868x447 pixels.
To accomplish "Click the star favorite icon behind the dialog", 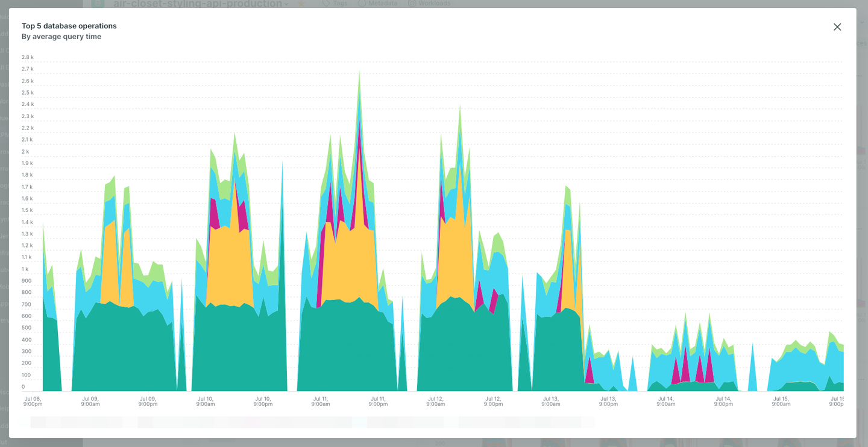I will [301, 4].
